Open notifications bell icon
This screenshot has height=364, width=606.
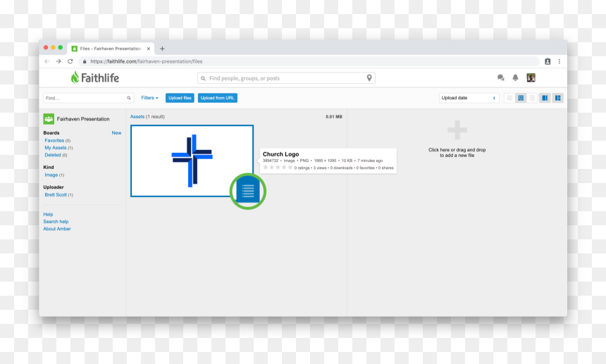point(515,77)
